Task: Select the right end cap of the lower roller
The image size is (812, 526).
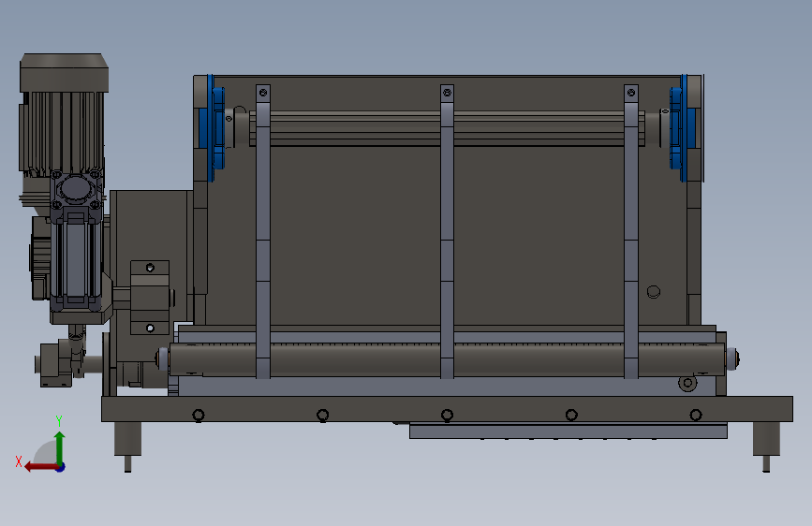Action: pos(731,358)
